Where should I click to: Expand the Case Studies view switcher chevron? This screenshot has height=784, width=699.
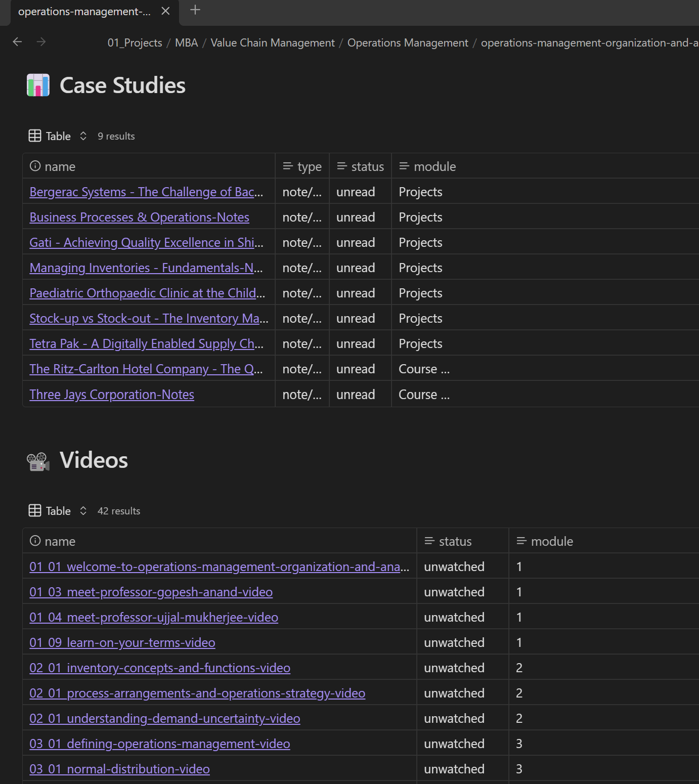[x=83, y=136]
